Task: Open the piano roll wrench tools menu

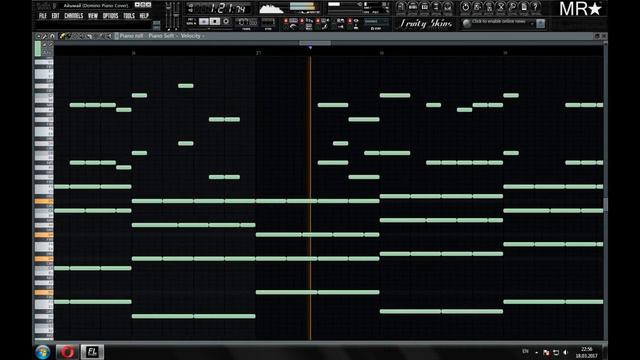Action: tap(45, 36)
